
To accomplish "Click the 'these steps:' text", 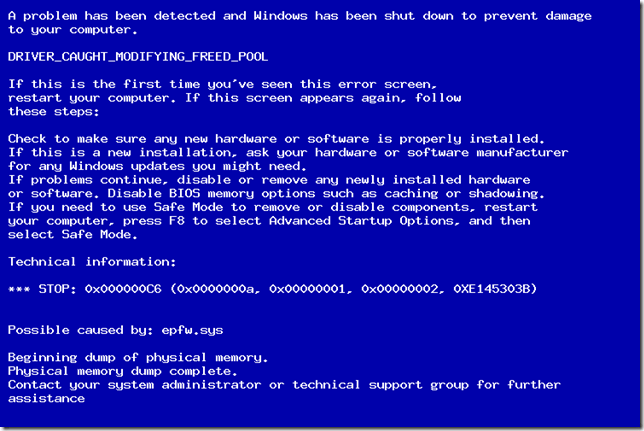I will pos(53,112).
